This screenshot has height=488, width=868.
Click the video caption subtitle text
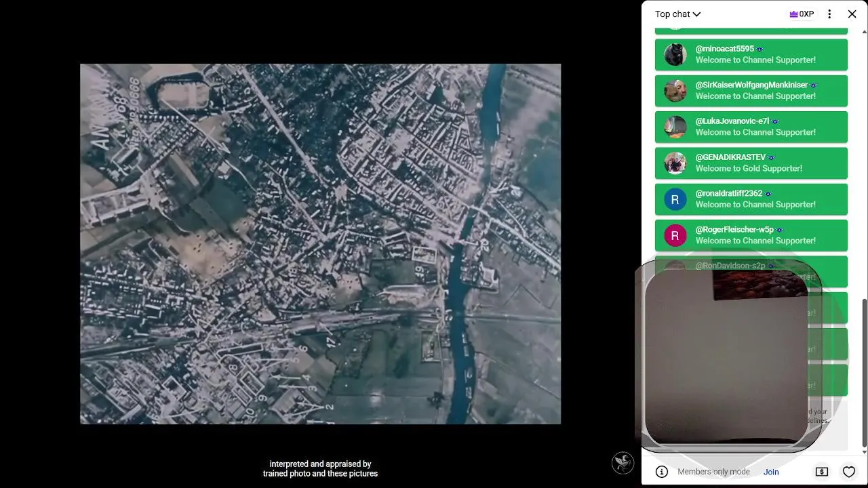point(320,469)
